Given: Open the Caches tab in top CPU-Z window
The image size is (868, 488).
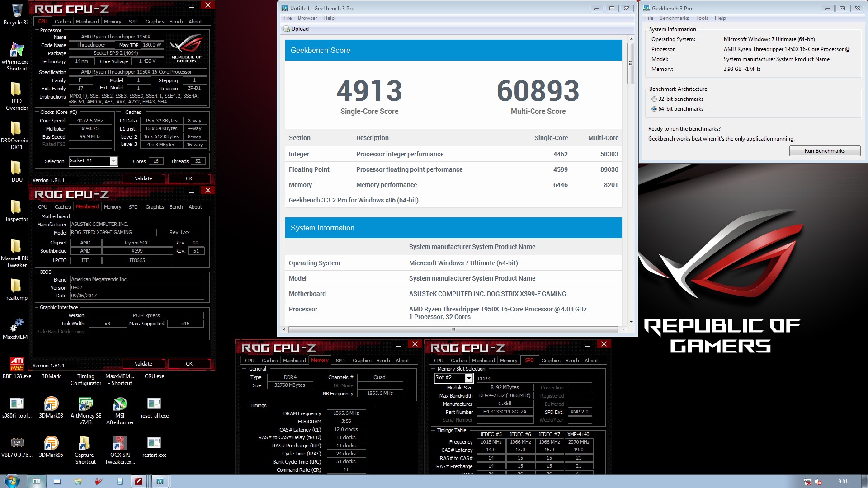Looking at the screenshot, I should (62, 22).
